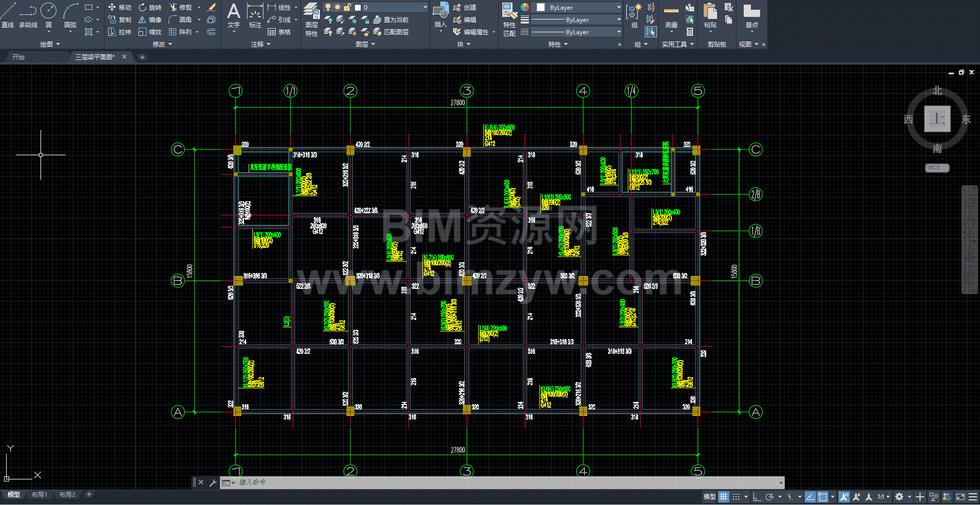The width and height of the screenshot is (980, 505).
Task: Toggle annotation visibility in status bar
Action: click(x=844, y=497)
